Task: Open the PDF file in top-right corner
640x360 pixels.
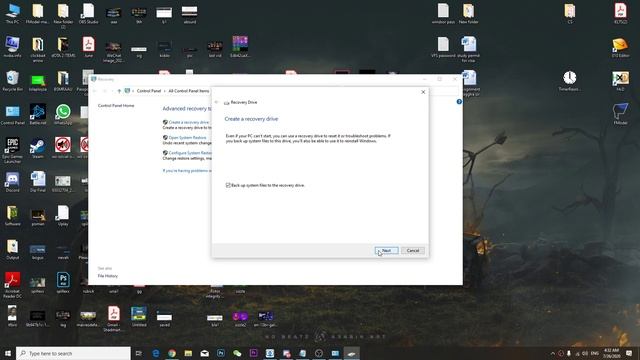Action: click(x=620, y=13)
